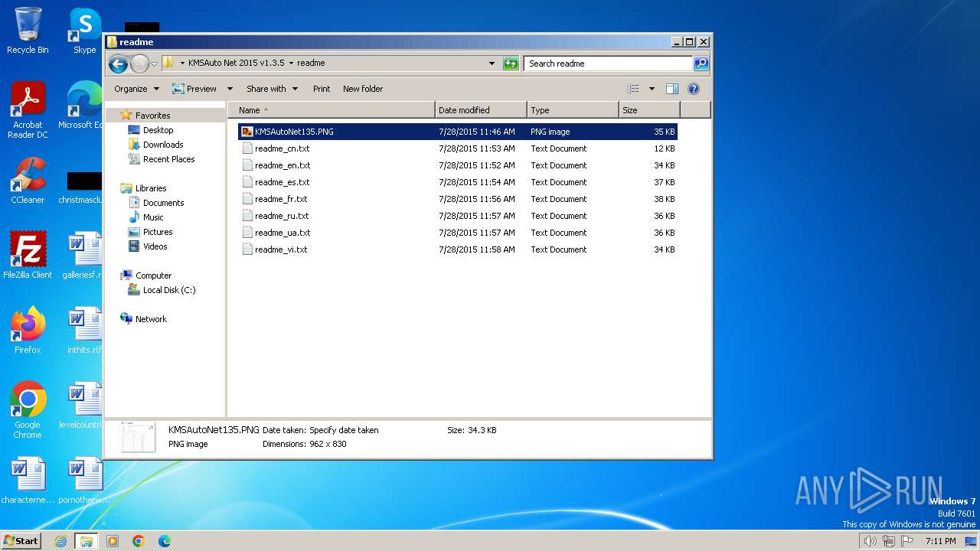The width and height of the screenshot is (980, 551).
Task: Select Favorites in the navigation pane
Action: tap(152, 116)
